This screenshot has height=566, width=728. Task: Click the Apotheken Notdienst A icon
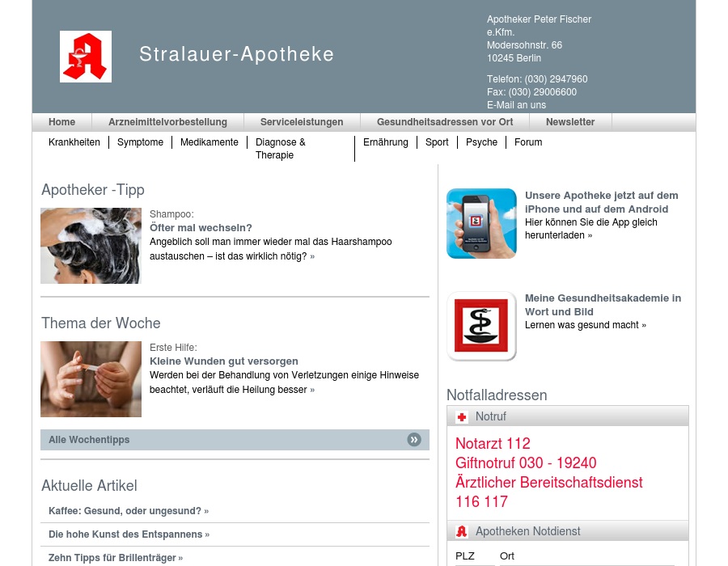(x=462, y=532)
